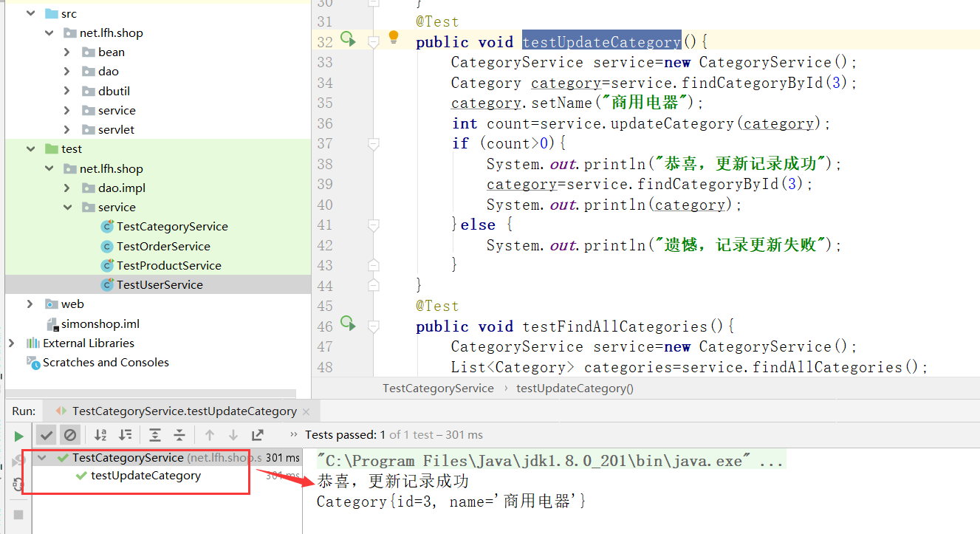
Task: Select the TestCategoryService.testUpdateCategory run tab
Action: pyautogui.click(x=184, y=411)
